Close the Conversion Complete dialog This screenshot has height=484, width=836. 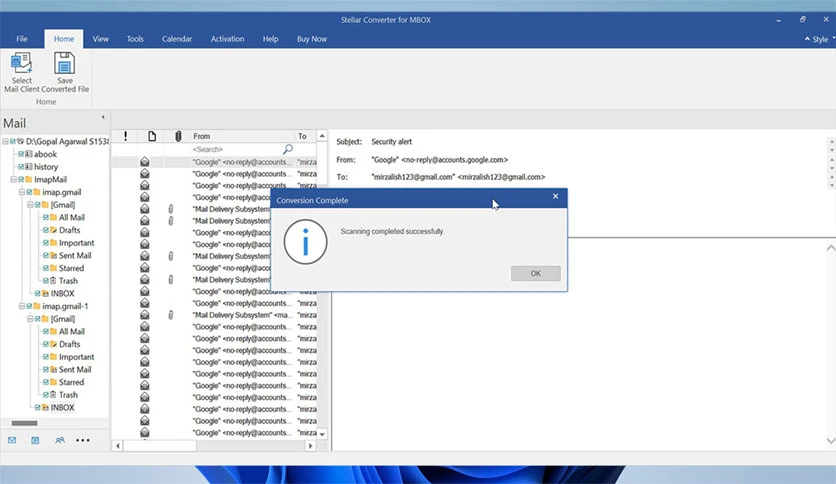(556, 197)
